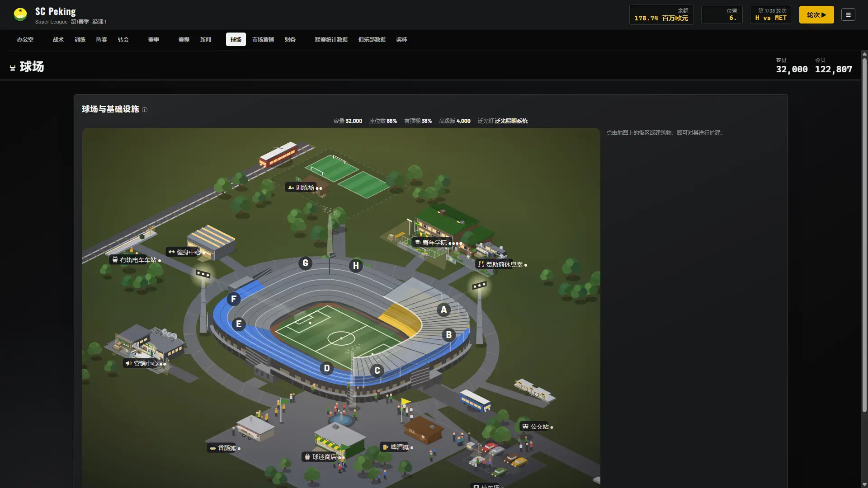
Task: Switch to the 办公室 tab
Action: (25, 40)
